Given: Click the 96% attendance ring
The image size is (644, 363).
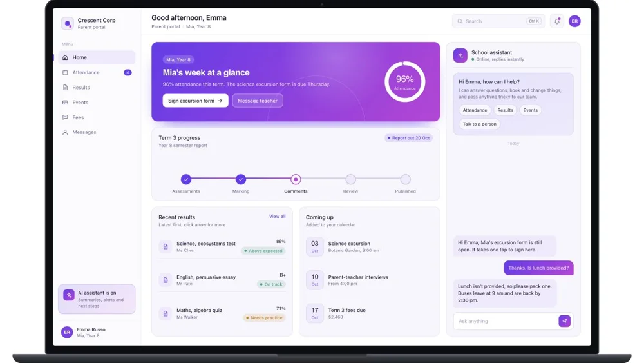Looking at the screenshot, I should pos(405,82).
